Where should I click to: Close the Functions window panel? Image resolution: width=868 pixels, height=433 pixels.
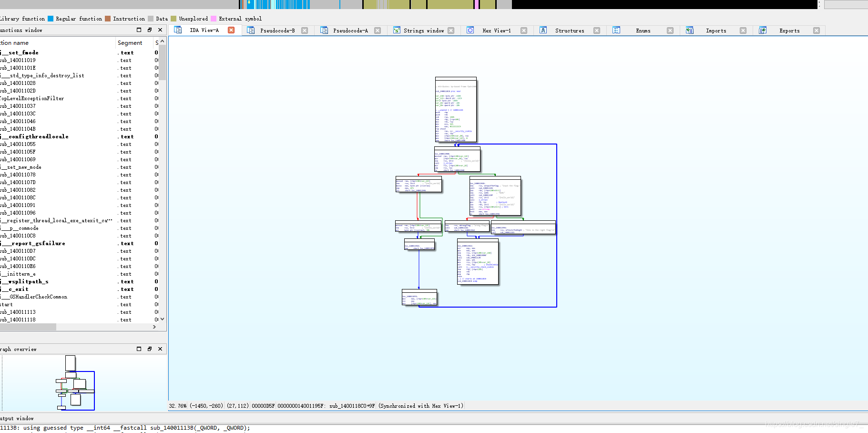point(160,30)
